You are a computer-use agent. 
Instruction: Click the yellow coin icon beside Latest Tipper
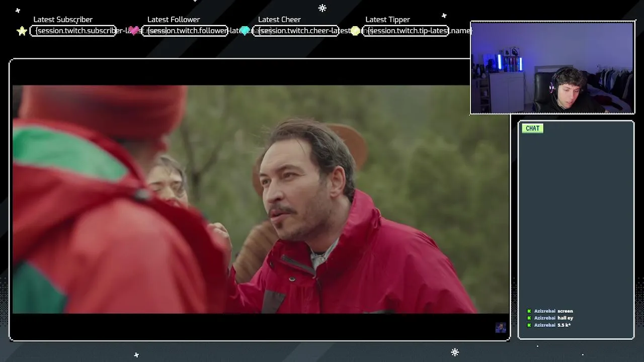(x=356, y=31)
